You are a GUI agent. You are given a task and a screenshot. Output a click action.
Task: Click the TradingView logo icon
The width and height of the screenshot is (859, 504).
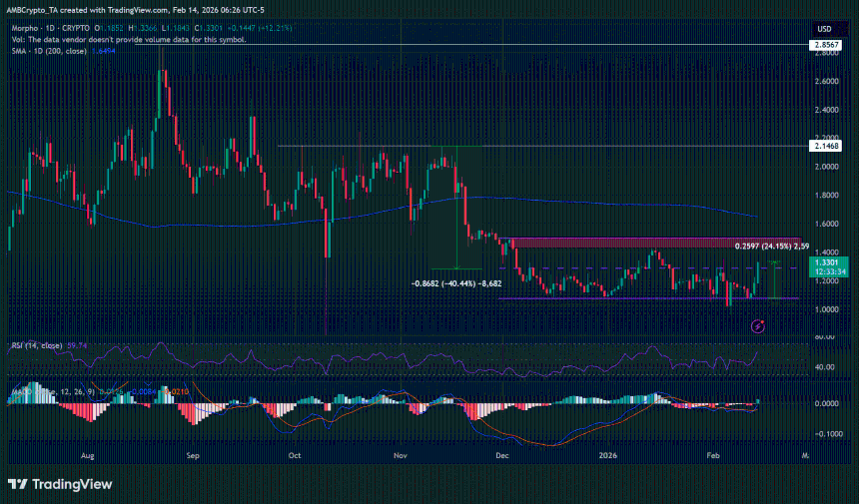17,484
